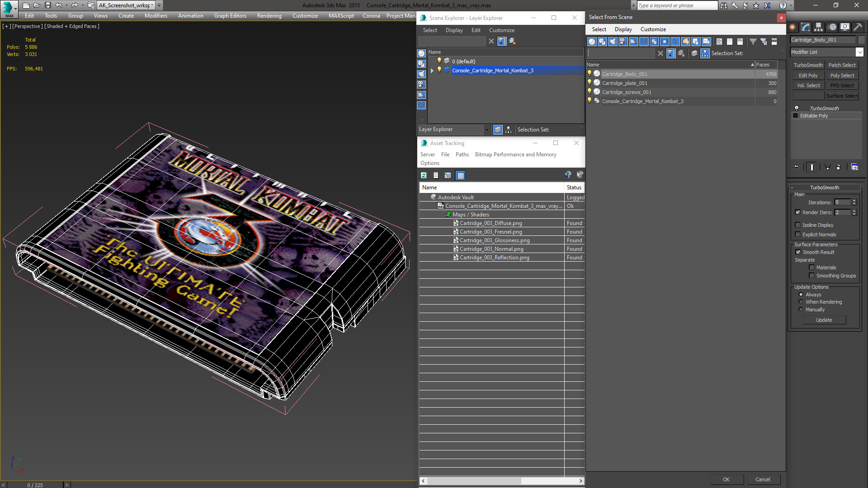Click Select Invert icon in Select From Scene

point(740,42)
